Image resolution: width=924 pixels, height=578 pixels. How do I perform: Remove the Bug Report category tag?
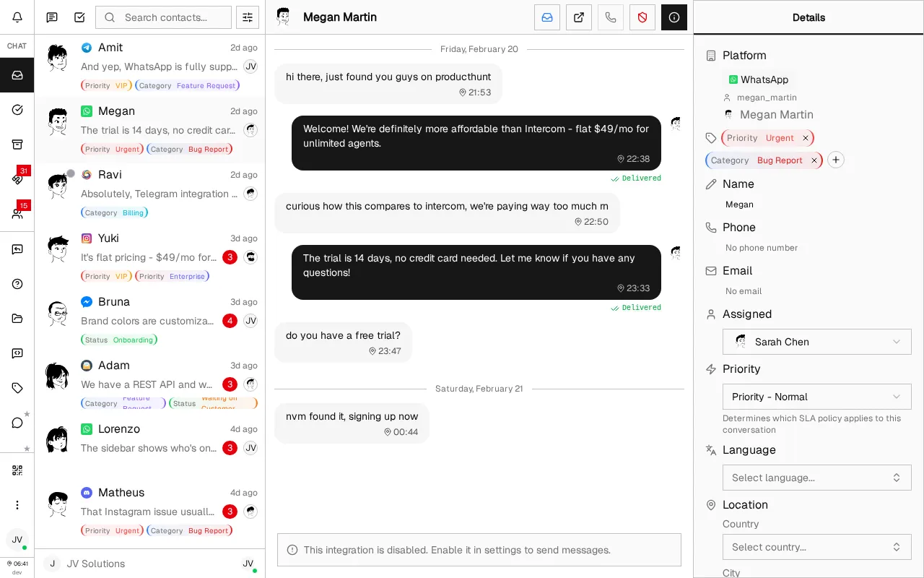(x=814, y=160)
